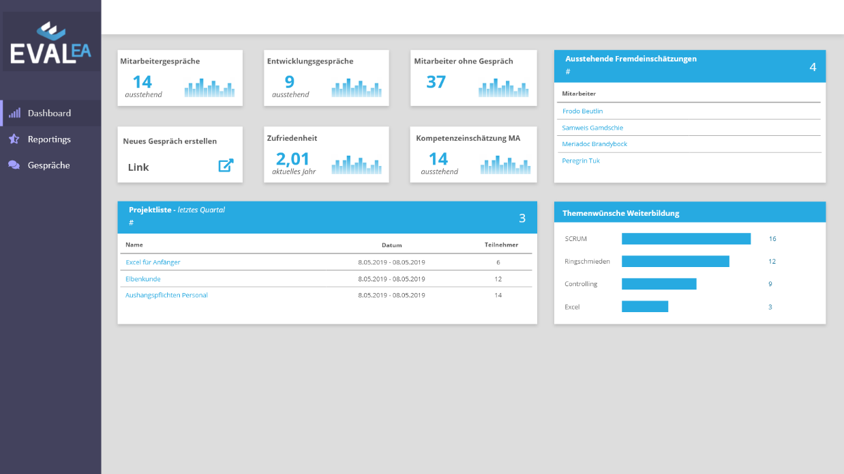
Task: Click the Reportings star icon
Action: point(14,139)
